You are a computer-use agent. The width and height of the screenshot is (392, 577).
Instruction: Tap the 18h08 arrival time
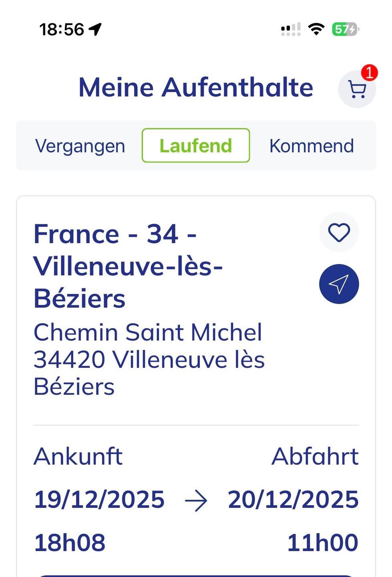(x=70, y=543)
